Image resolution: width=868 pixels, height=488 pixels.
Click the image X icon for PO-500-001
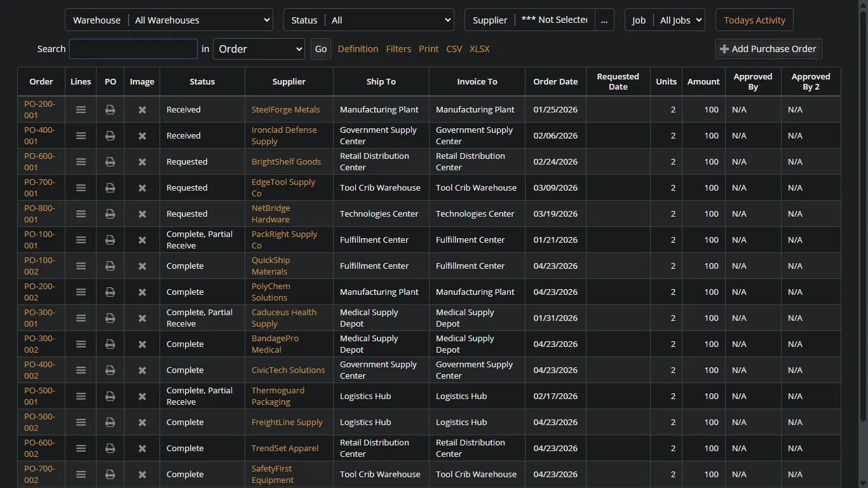point(142,396)
